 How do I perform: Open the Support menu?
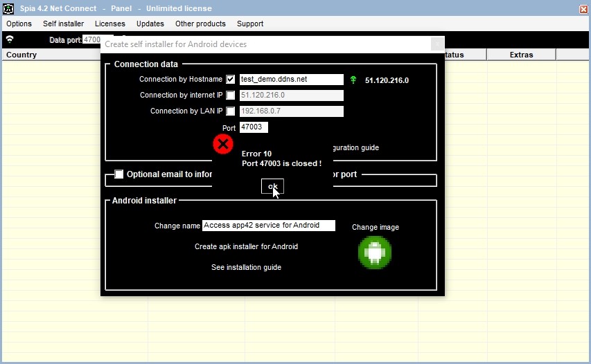[x=250, y=24]
